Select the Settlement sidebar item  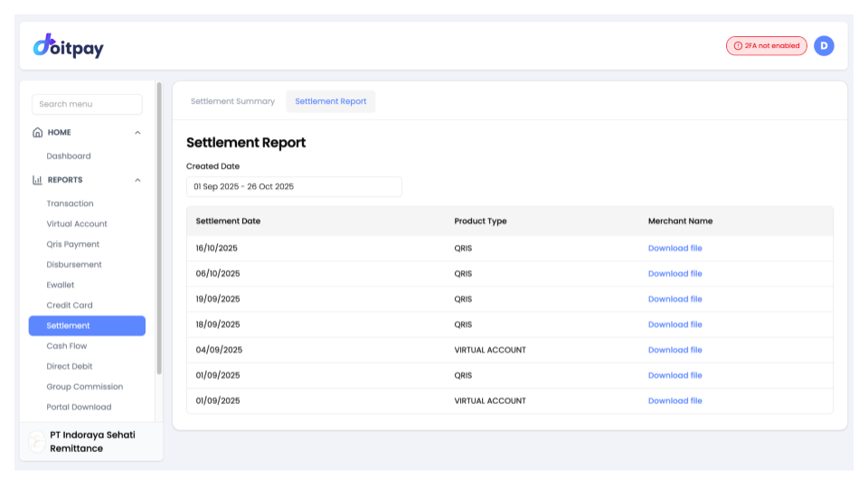[87, 326]
